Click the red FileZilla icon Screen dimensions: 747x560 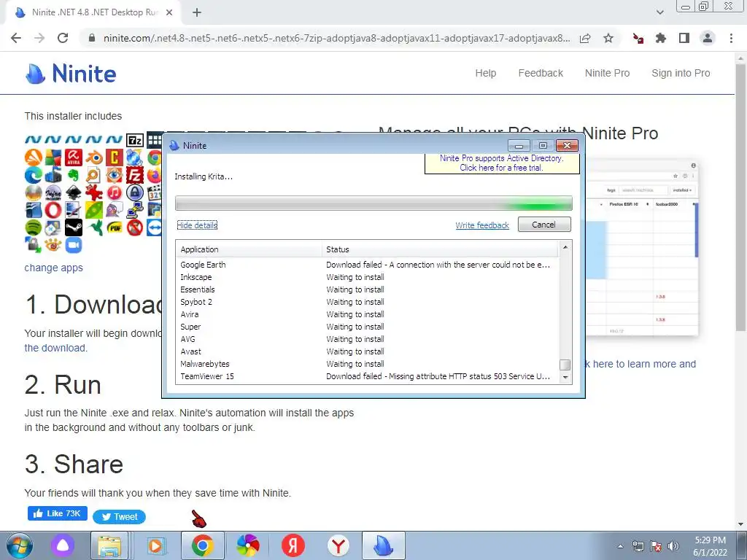(x=135, y=175)
